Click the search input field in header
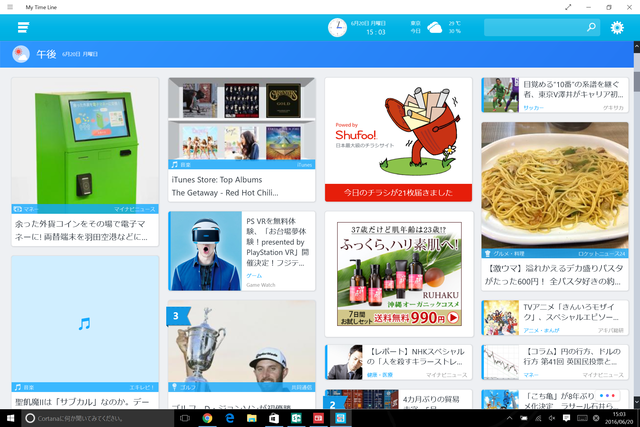The image size is (640, 427). (542, 27)
